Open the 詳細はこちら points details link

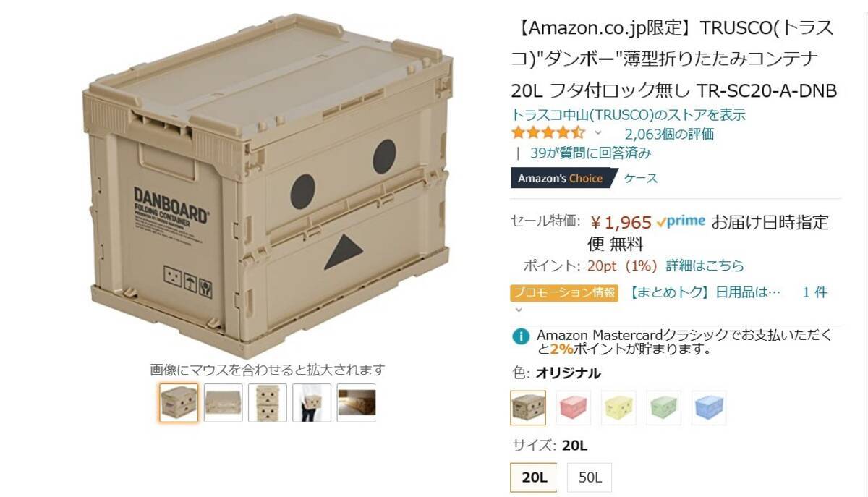(705, 266)
